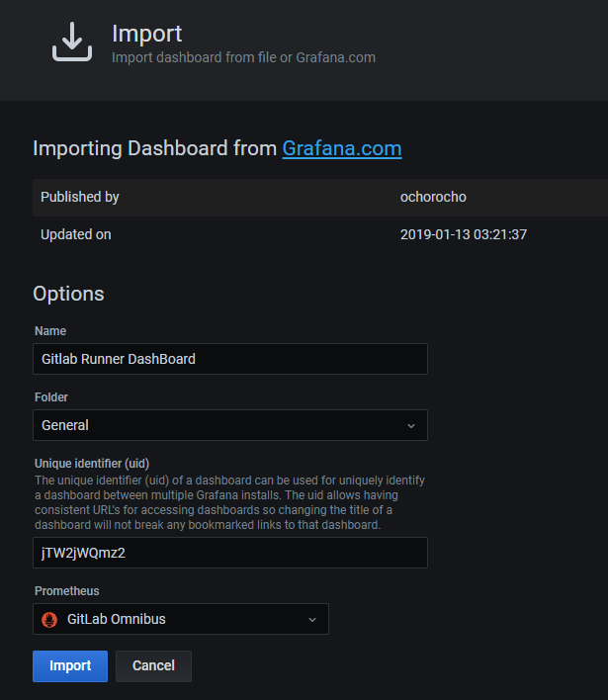Image resolution: width=608 pixels, height=700 pixels.
Task: Click the large Import page title
Action: [x=147, y=35]
